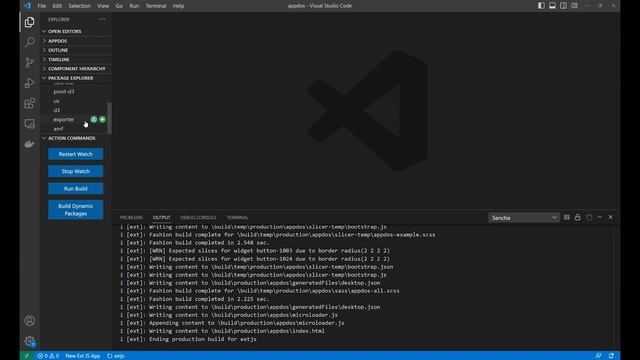The height and width of the screenshot is (360, 640).
Task: Click the Run Build button
Action: [x=76, y=189]
